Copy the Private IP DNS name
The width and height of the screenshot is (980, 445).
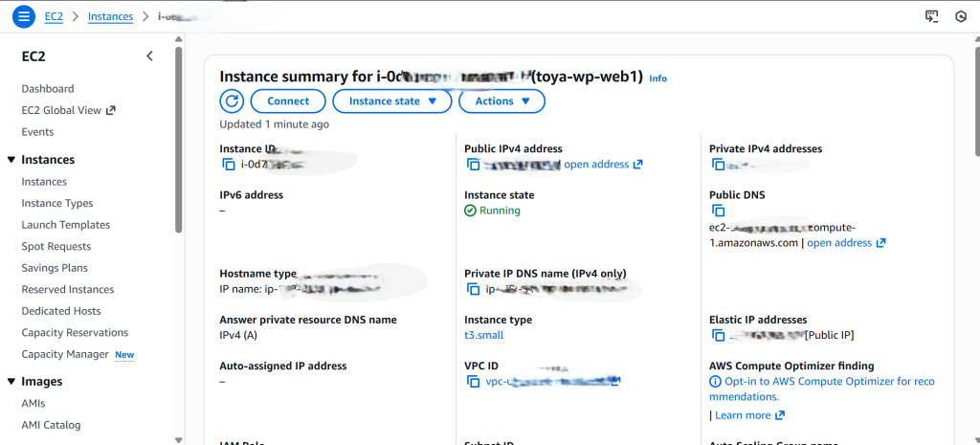(x=474, y=289)
